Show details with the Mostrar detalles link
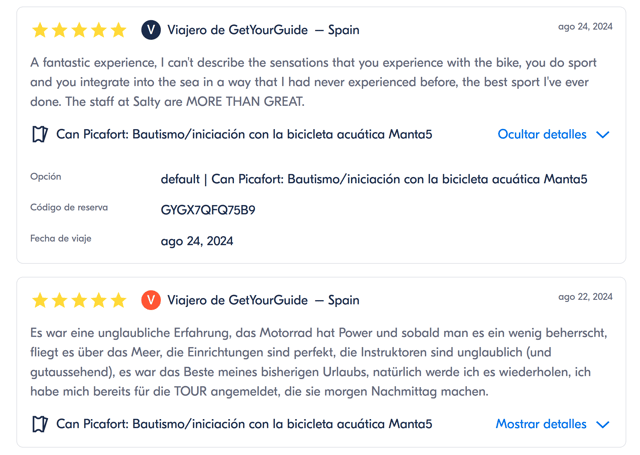 point(541,424)
